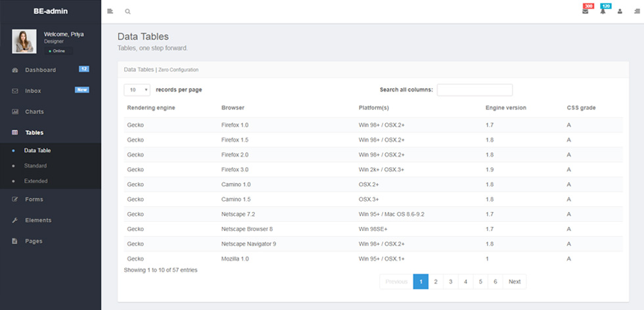644x310 pixels.
Task: Open messages envelope icon with 300 badge
Action: pos(586,11)
